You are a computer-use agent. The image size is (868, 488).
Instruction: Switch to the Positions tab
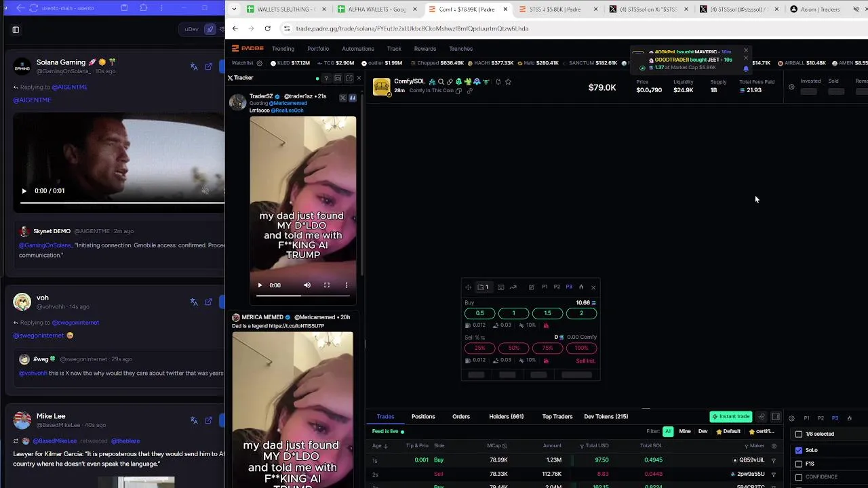(423, 416)
